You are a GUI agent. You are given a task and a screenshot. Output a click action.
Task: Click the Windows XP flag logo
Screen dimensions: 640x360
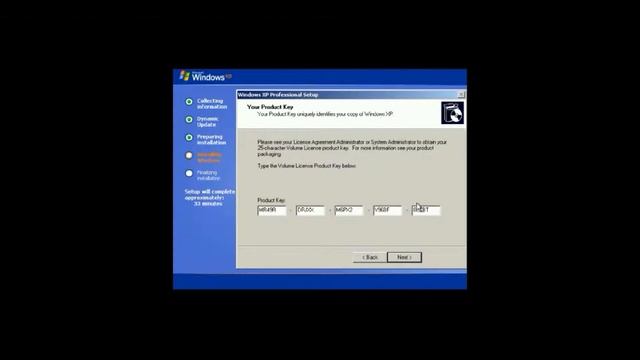[185, 76]
